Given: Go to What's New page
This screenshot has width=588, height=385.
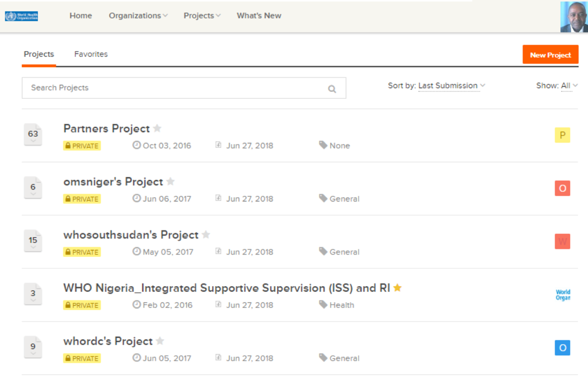Looking at the screenshot, I should pyautogui.click(x=259, y=16).
